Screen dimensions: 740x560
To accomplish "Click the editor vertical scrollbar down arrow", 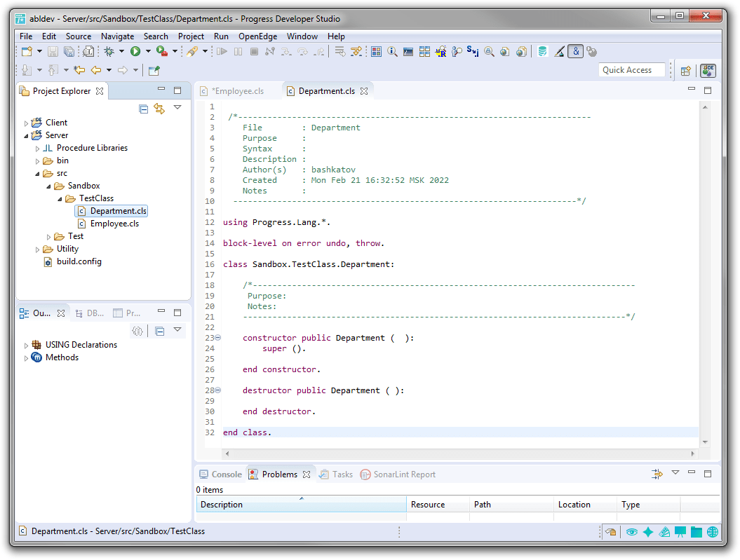I will point(705,442).
